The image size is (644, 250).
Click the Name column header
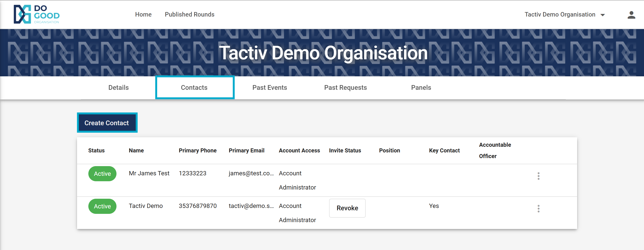click(x=136, y=151)
